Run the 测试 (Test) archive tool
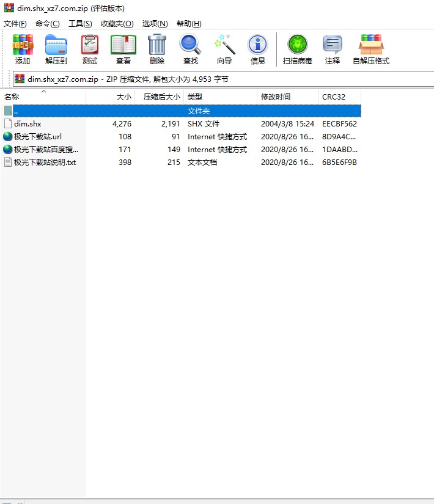 (x=90, y=49)
